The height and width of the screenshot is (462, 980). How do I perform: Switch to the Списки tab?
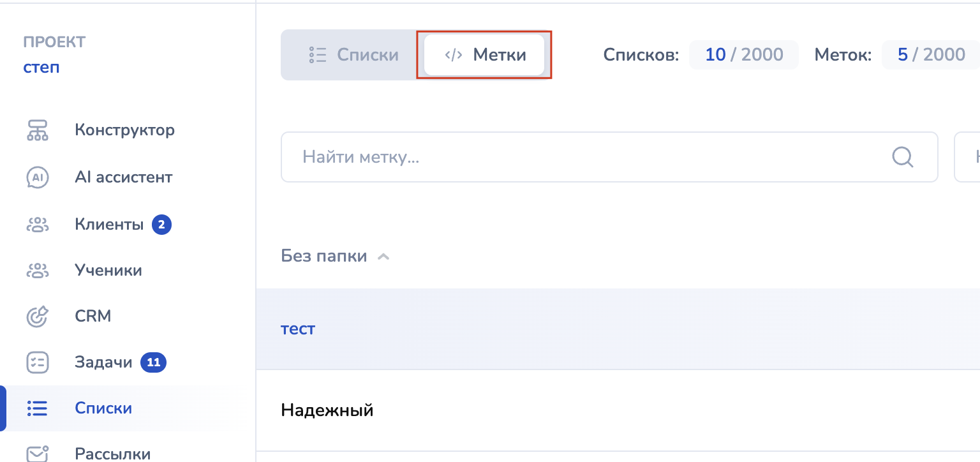354,55
